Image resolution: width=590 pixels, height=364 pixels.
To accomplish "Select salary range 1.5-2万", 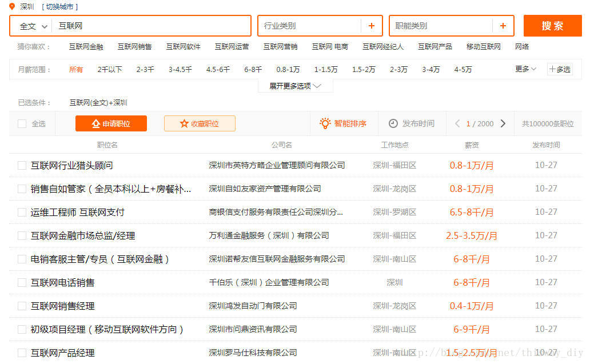I will [x=364, y=70].
